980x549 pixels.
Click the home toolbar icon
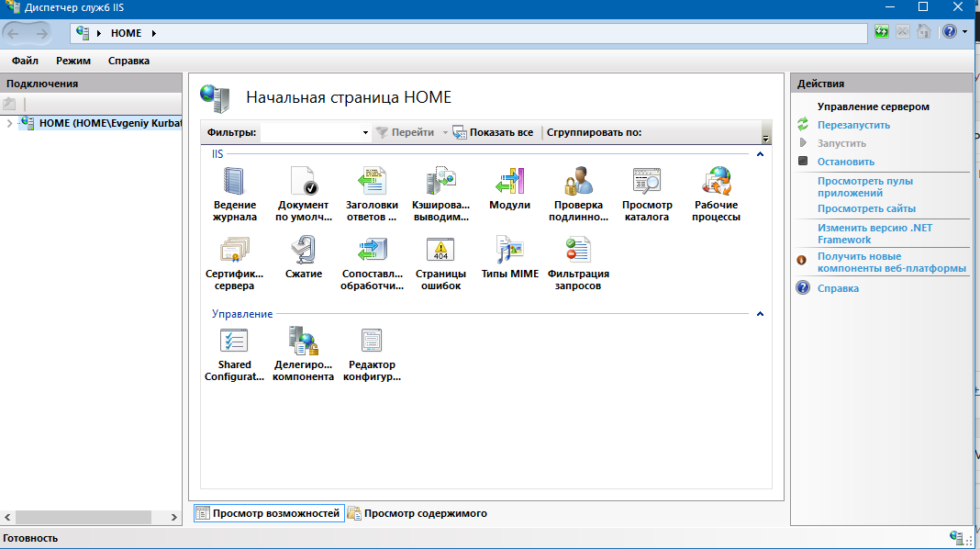pos(924,31)
